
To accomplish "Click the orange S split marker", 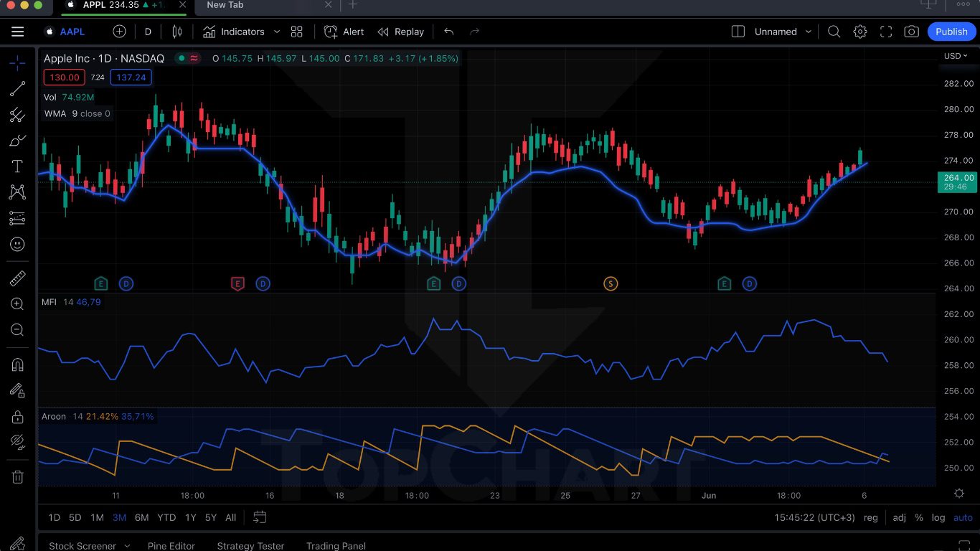I will coord(611,284).
